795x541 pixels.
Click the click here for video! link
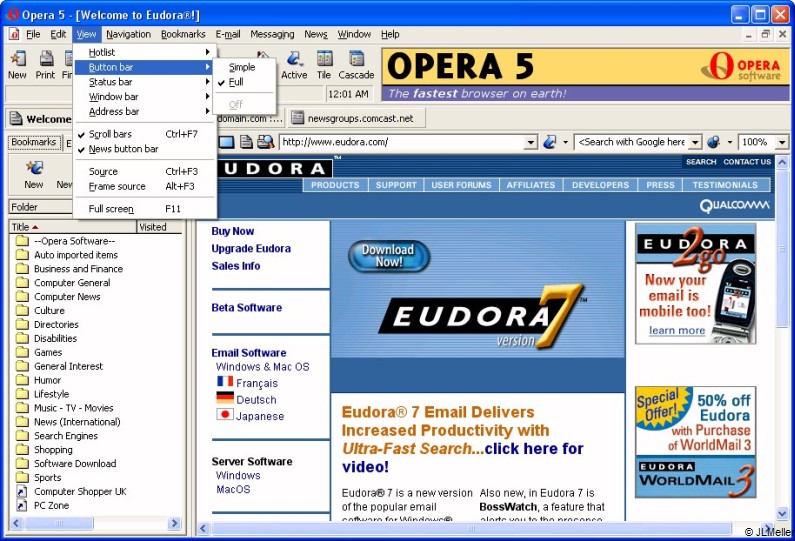point(462,457)
